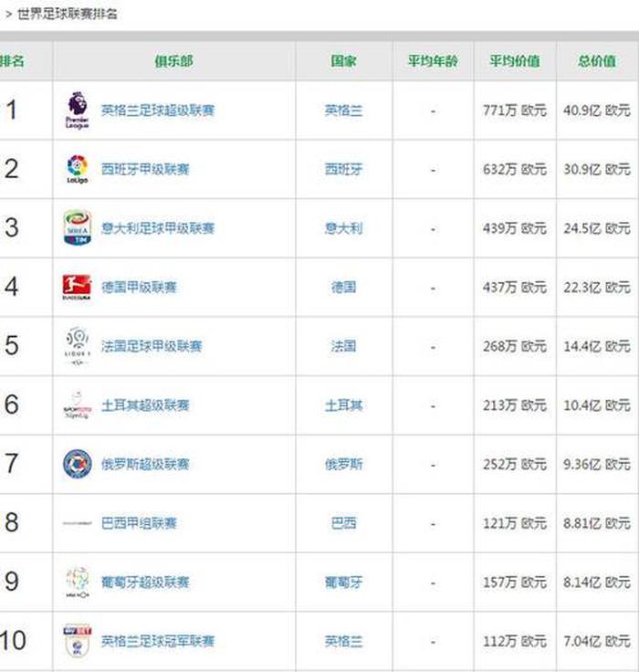Click the Turkish Süper Lig logo
Screen dimensions: 639x672
click(x=78, y=404)
